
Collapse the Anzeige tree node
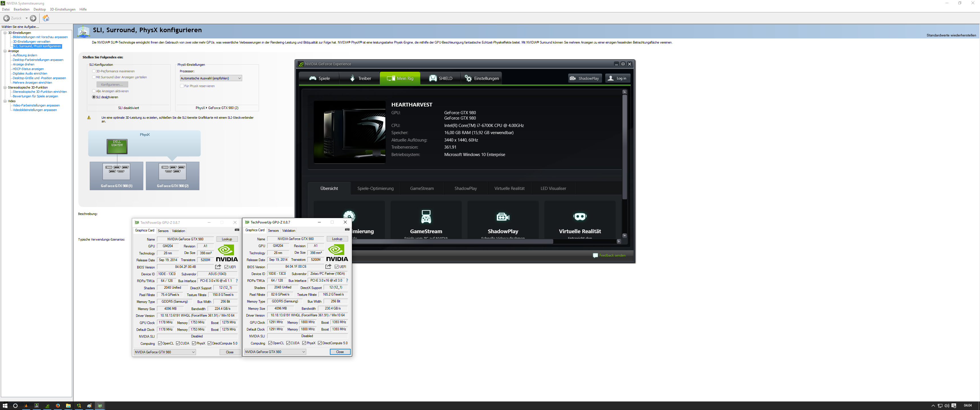(5, 51)
